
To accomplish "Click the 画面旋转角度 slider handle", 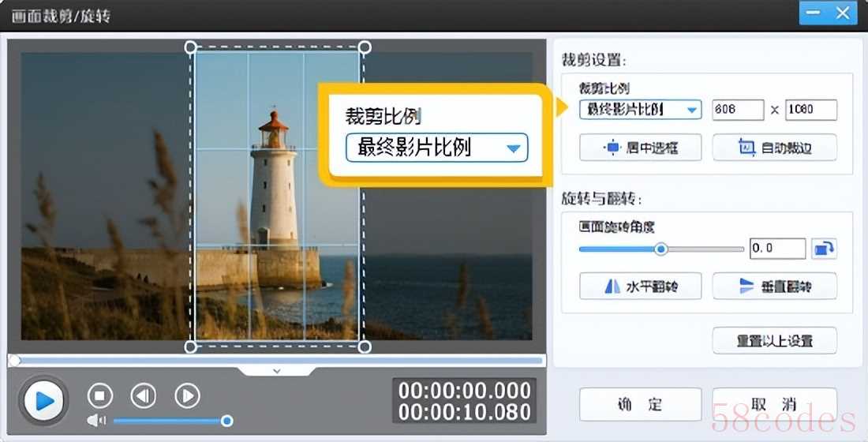I will point(661,249).
